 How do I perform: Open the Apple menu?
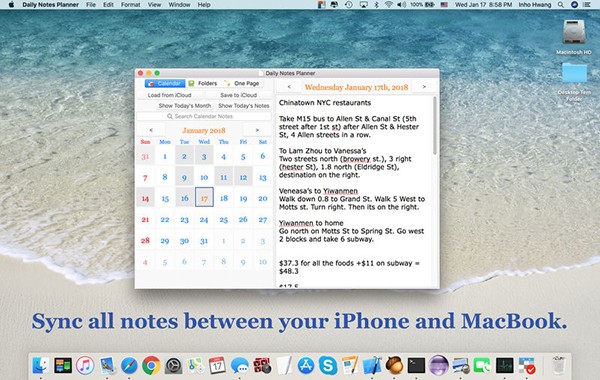(x=11, y=5)
